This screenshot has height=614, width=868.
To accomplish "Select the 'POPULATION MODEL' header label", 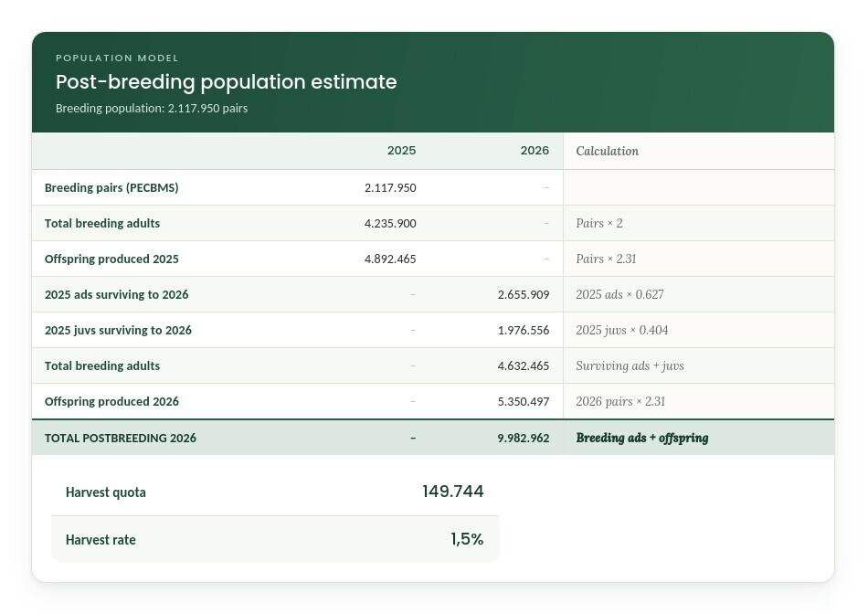I will tap(117, 58).
